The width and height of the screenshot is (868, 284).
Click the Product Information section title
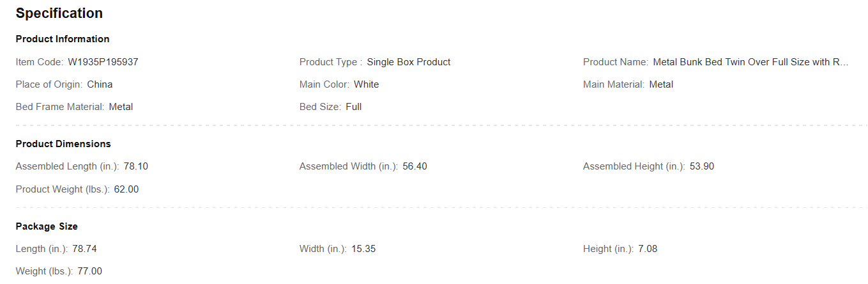63,39
